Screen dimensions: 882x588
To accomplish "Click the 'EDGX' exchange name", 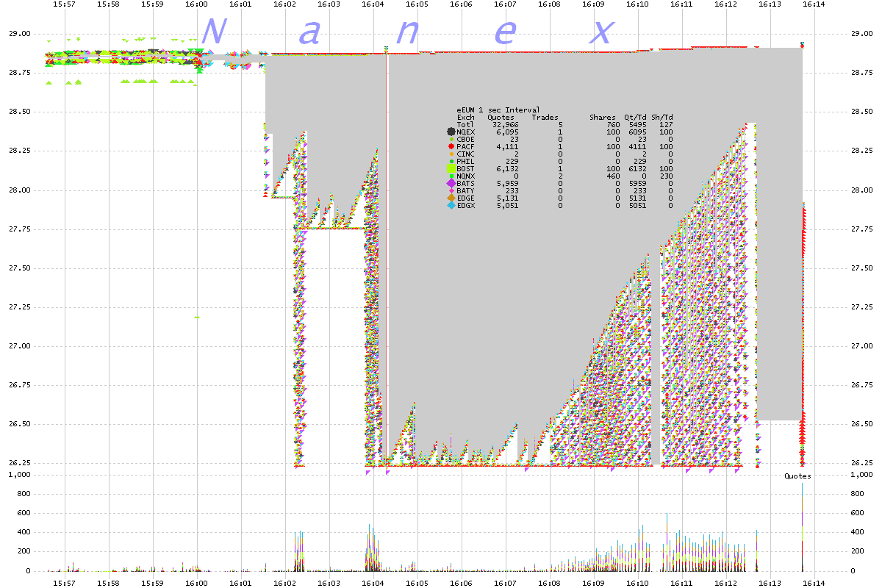I will [x=466, y=205].
